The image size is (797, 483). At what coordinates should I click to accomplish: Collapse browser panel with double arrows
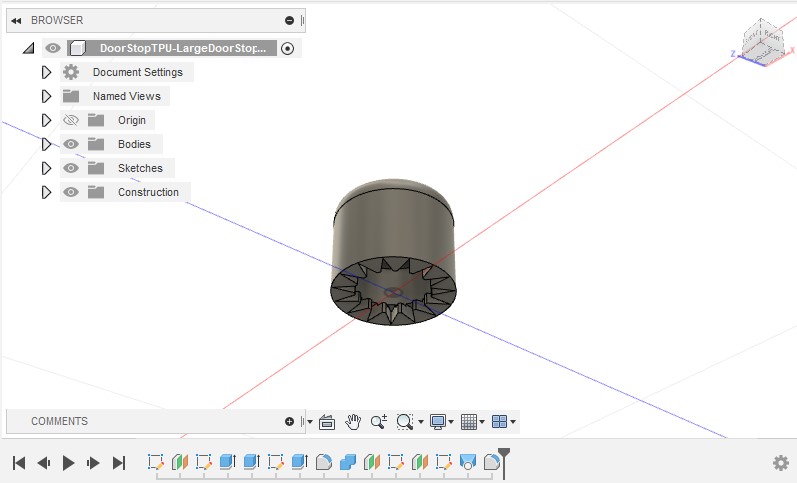(x=16, y=20)
